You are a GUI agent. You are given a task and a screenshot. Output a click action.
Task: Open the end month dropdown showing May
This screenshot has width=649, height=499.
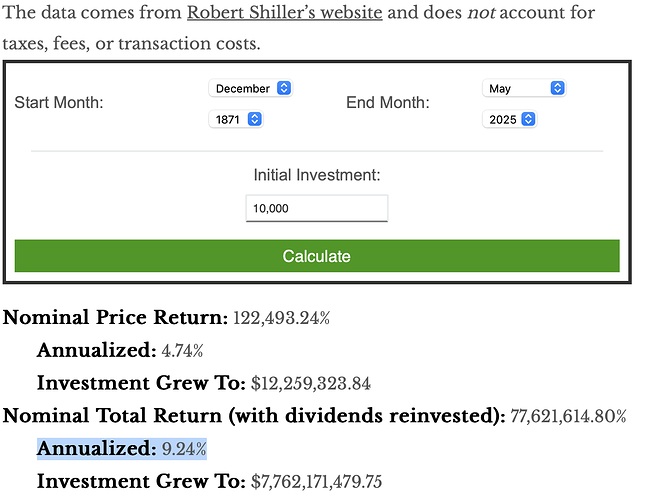[525, 88]
